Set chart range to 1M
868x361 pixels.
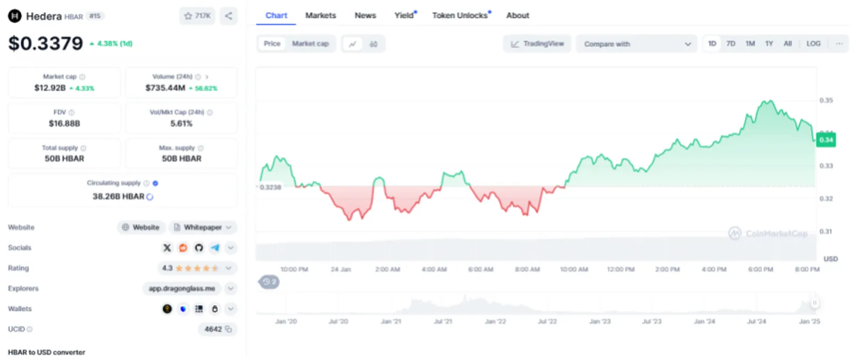(750, 44)
